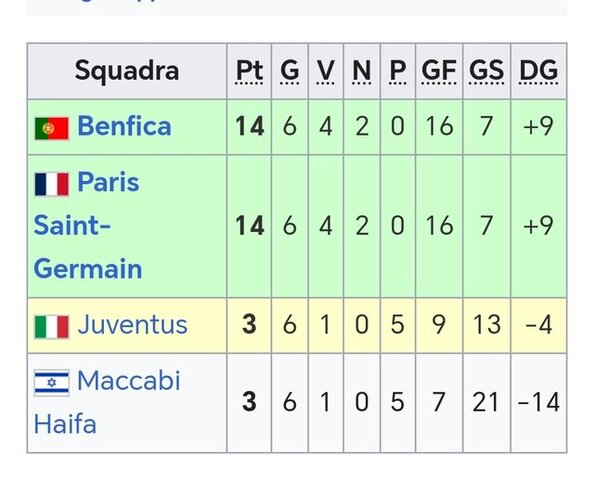This screenshot has height=480, width=594.
Task: Open the Benfica team link
Action: [124, 126]
